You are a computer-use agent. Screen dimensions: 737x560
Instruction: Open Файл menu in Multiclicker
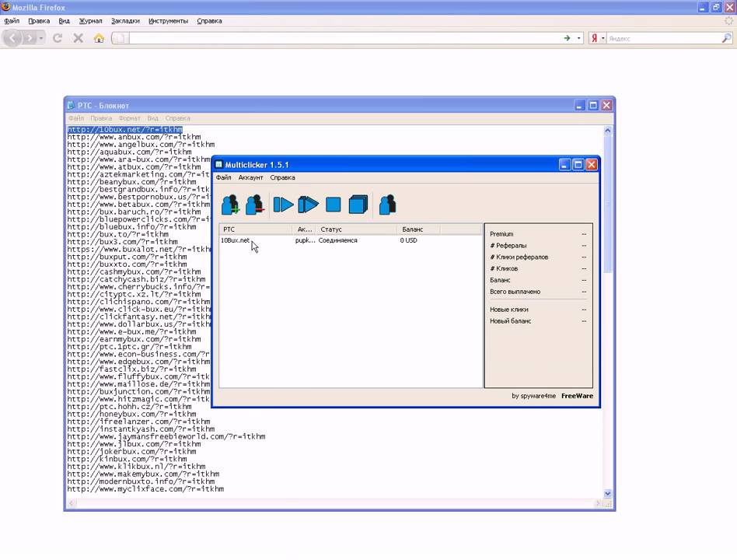223,178
